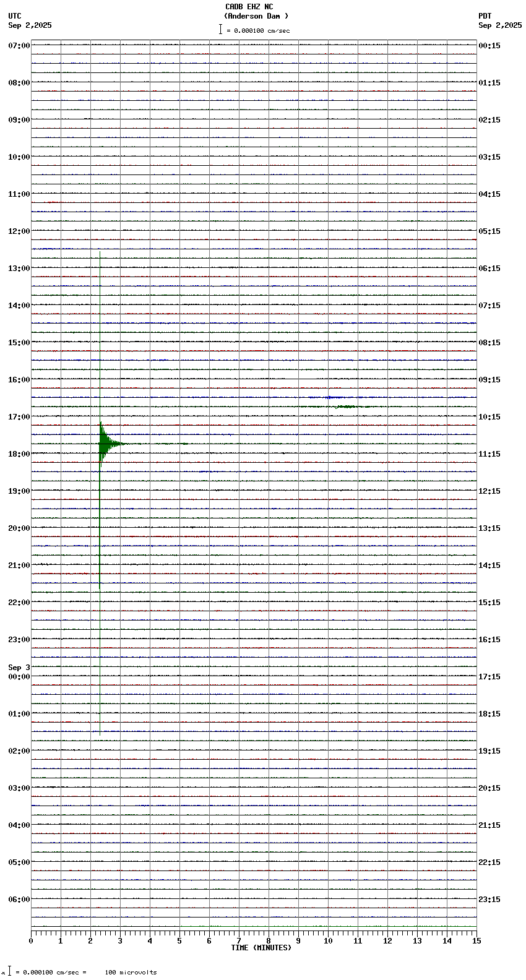Click the Anderson Dam station name
The width and height of the screenshot is (526, 980).
(256, 16)
